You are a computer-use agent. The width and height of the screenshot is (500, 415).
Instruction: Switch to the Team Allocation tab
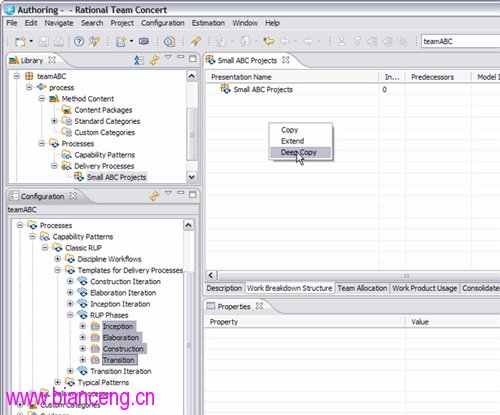pos(362,288)
